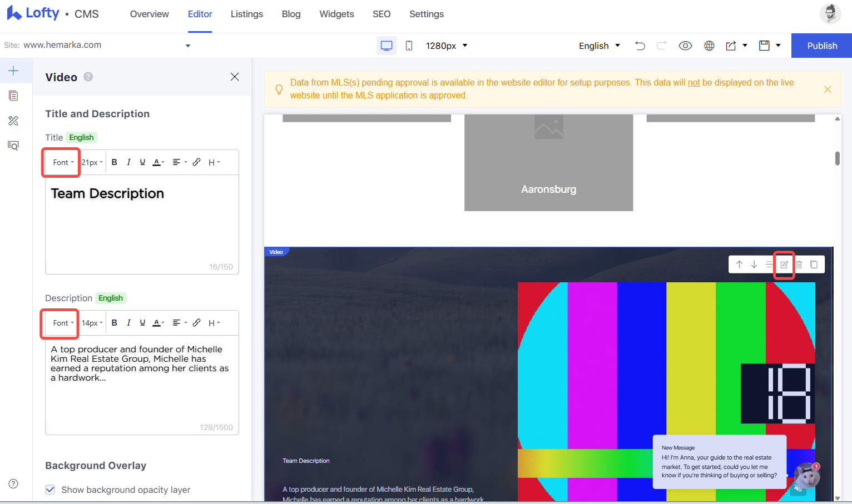Screen dimensions: 852x504
Task: Click inside the Description text area
Action: [142, 385]
